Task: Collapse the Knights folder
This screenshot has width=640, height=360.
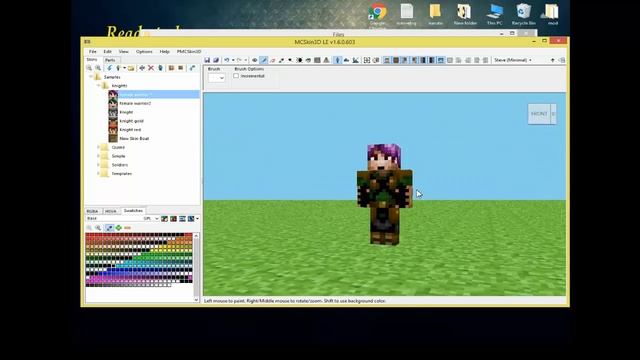Action: click(x=98, y=86)
